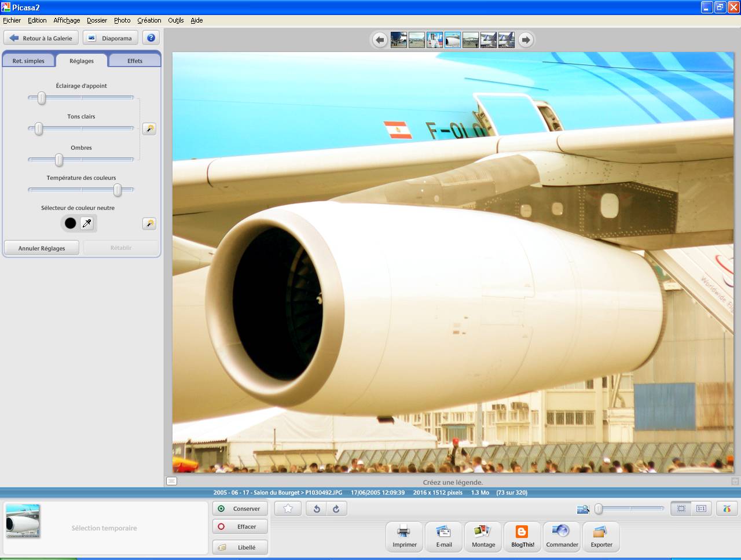Go to previous photo with left arrow
This screenshot has height=560, width=741.
click(x=379, y=40)
